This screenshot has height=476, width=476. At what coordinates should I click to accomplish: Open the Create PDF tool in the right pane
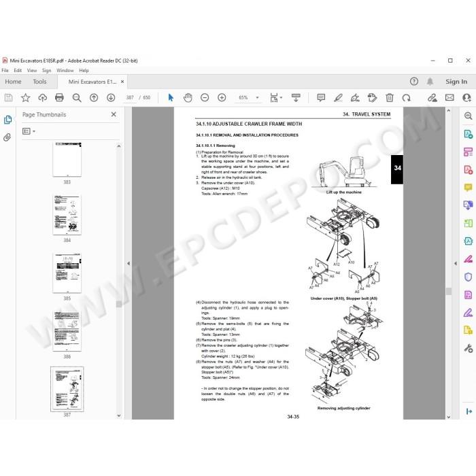[x=468, y=169]
